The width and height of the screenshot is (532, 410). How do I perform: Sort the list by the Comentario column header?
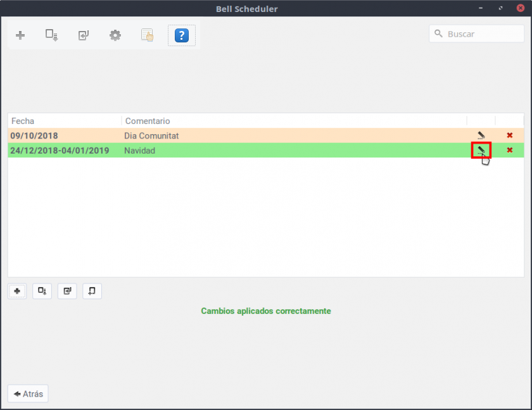[x=291, y=121]
